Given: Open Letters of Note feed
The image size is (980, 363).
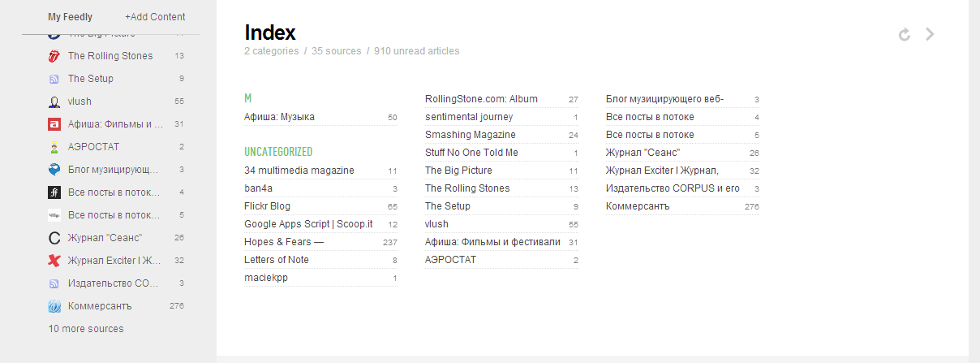Looking at the screenshot, I should click(x=277, y=260).
